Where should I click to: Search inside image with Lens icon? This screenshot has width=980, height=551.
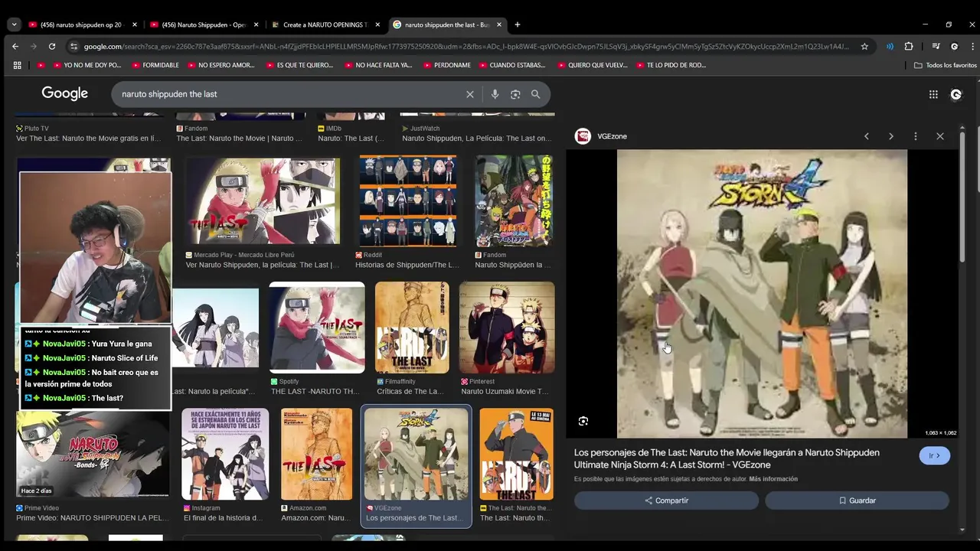[583, 421]
